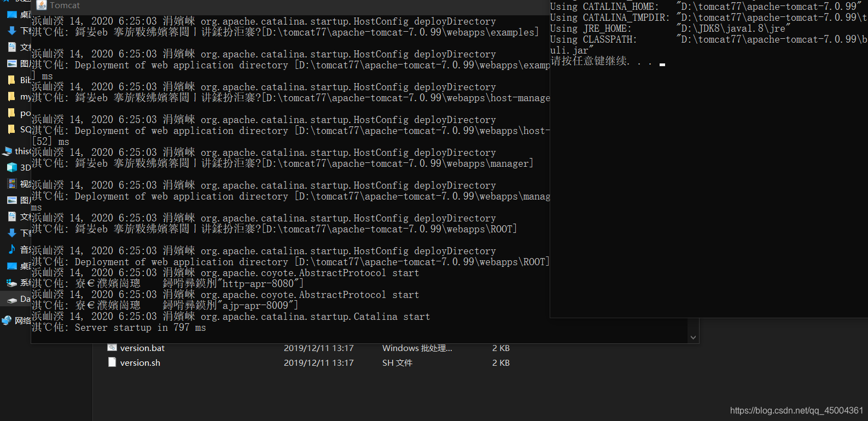Click the Tomcat Java window icon

[42, 5]
